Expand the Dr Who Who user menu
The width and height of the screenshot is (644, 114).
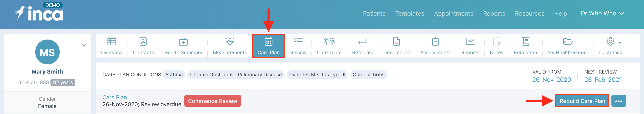coord(602,14)
